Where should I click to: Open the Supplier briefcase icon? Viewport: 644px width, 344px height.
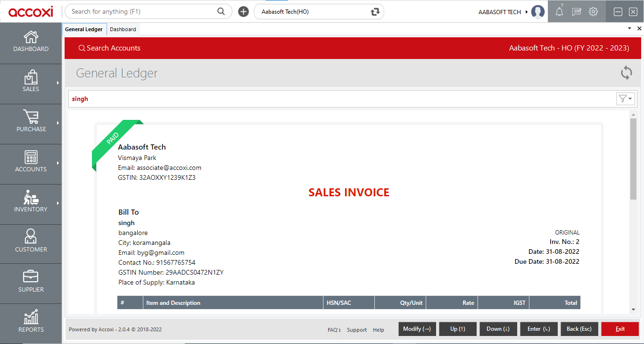(x=31, y=277)
